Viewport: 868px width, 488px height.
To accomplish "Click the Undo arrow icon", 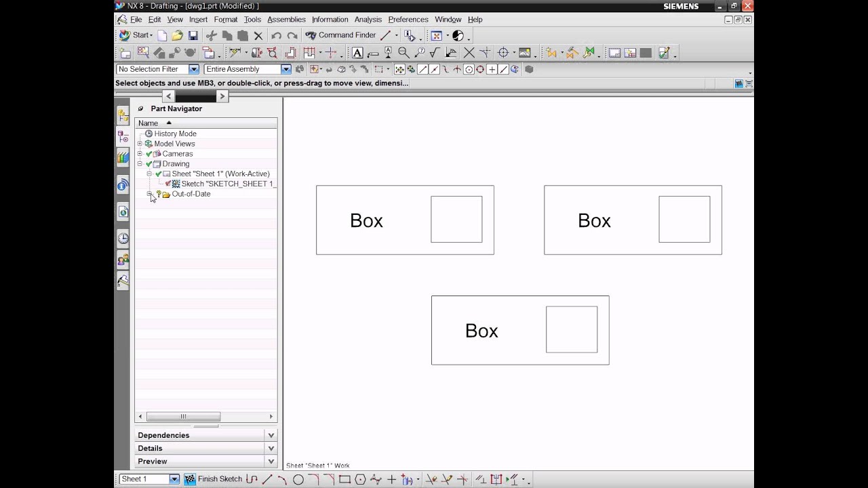I will tap(276, 35).
